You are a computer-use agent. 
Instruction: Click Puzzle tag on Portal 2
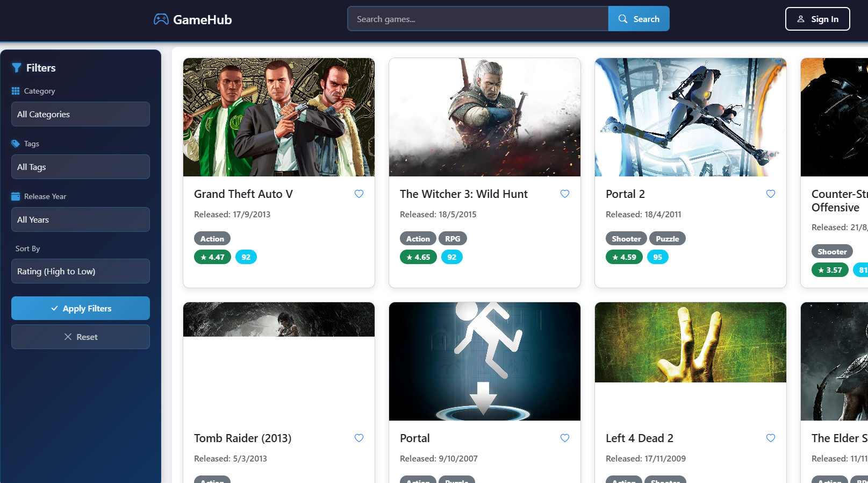point(668,239)
